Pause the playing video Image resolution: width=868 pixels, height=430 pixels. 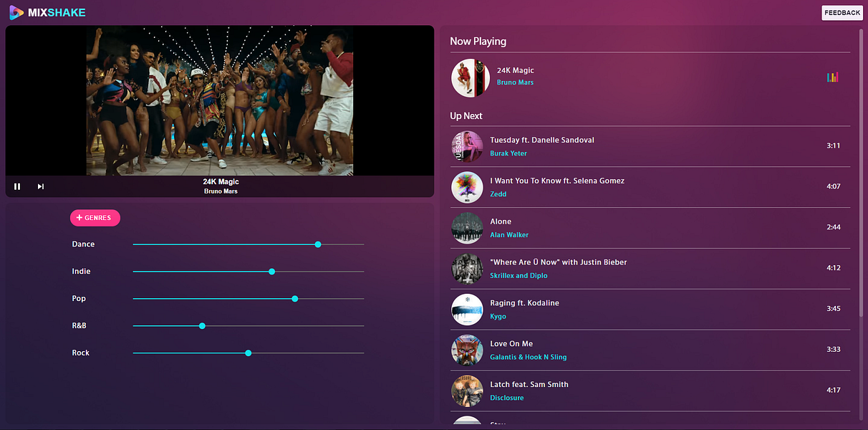coord(17,186)
